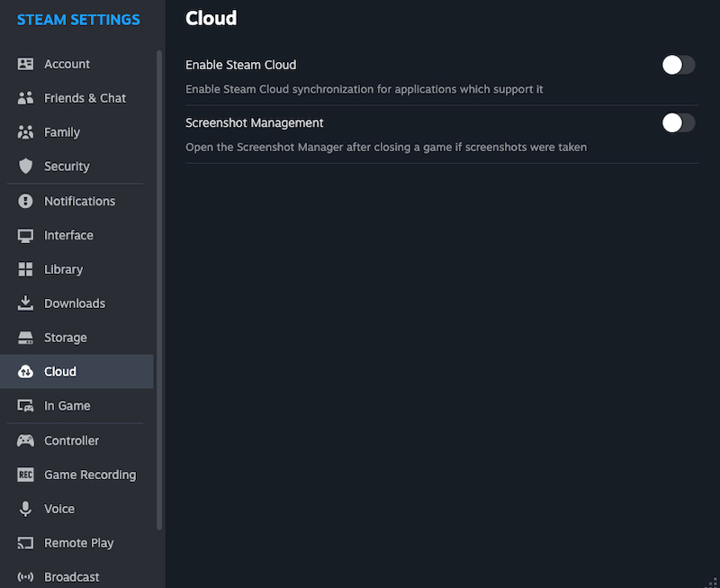Viewport: 720px width, 588px height.
Task: Click "Screenshot Management" setting label
Action: pyautogui.click(x=255, y=122)
